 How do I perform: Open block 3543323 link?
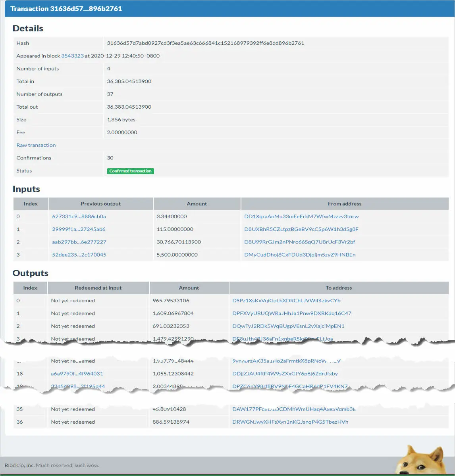click(x=72, y=56)
